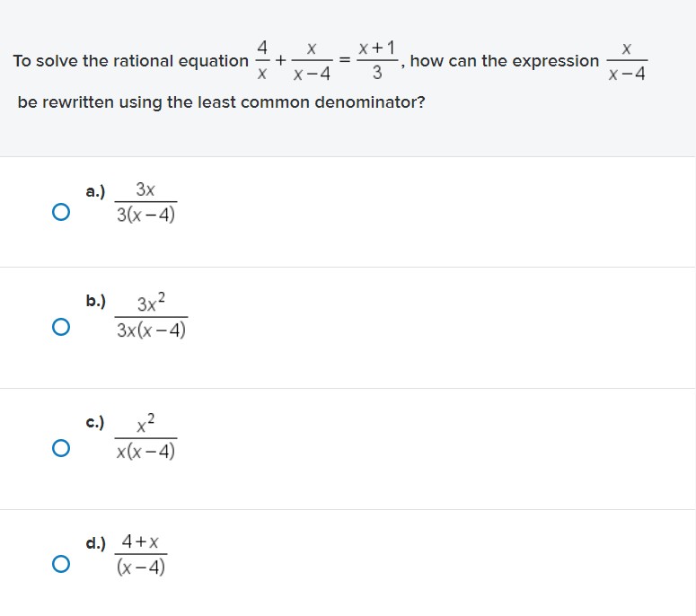Click the 'd.)' answer label

[x=96, y=543]
